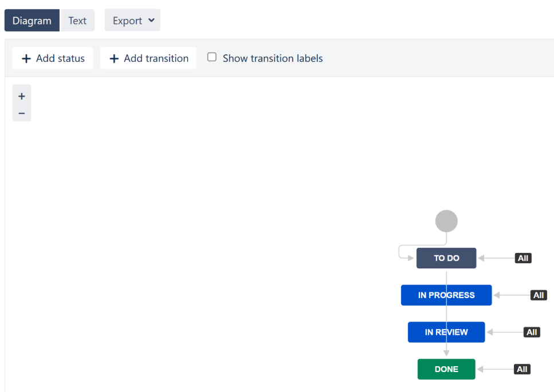The image size is (554, 392).
Task: Click the Export chevron arrow
Action: coord(152,20)
